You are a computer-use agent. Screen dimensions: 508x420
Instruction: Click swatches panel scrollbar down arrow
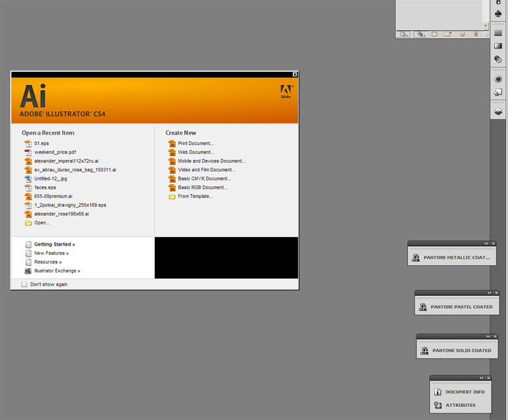coord(485,25)
